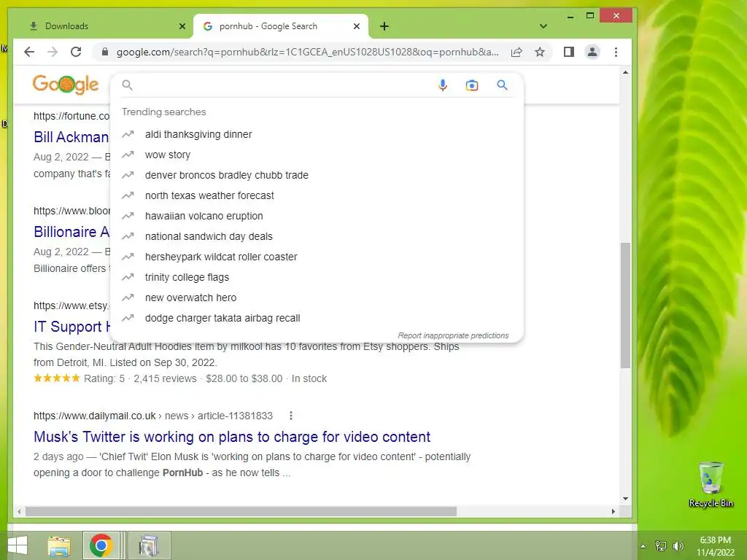Open the new tab plus button
This screenshot has height=560, width=747.
(384, 26)
